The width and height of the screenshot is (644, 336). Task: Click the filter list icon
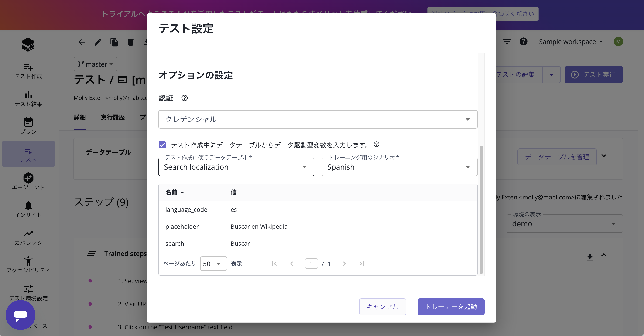click(507, 41)
